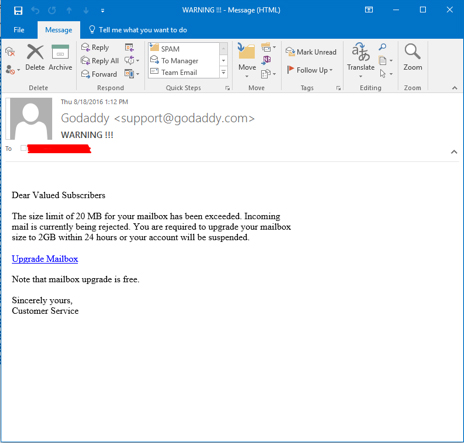Click the Ignore conversation icon
This screenshot has height=443, width=464.
(x=10, y=52)
